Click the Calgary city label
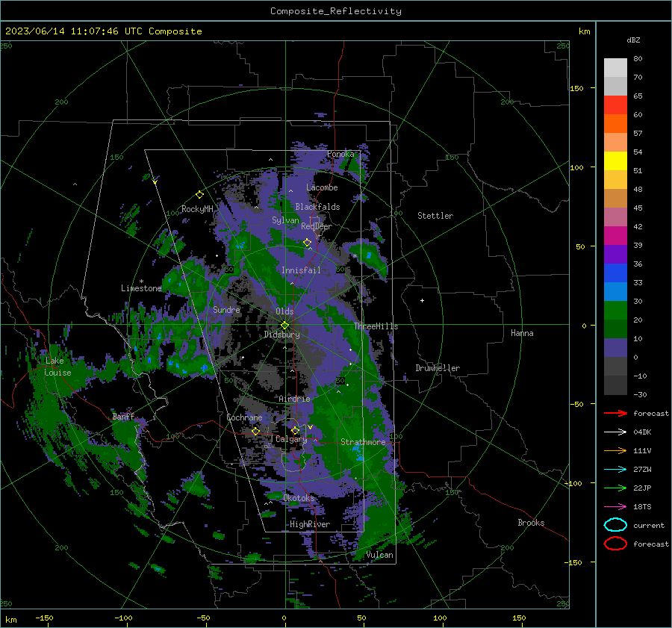Viewport: 672px width, 628px height. click(x=291, y=439)
